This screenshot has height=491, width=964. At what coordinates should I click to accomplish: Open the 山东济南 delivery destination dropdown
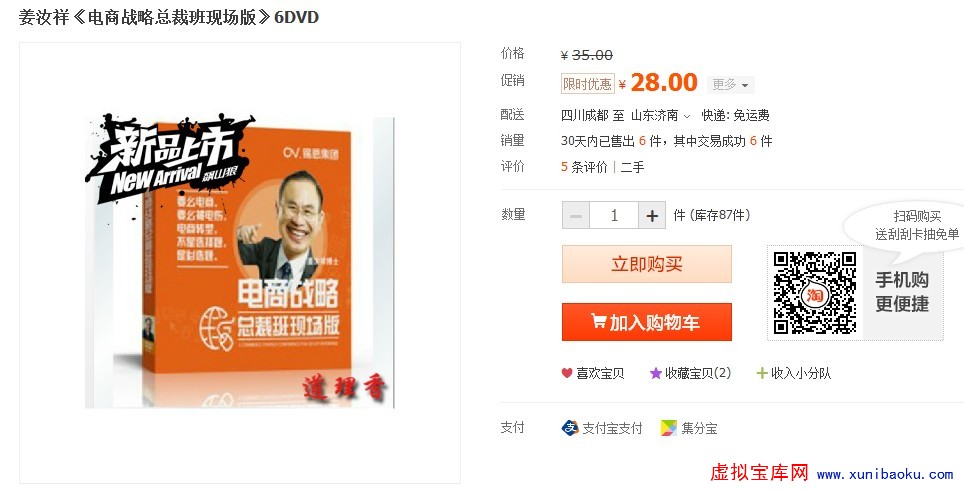pyautogui.click(x=661, y=115)
